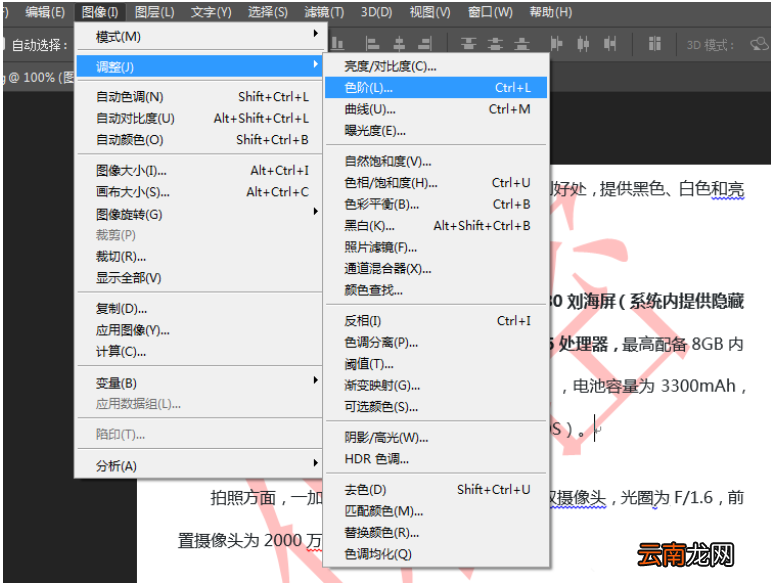771x583 pixels.
Task: Open 通道混合器(X)... adjustment
Action: (436, 268)
